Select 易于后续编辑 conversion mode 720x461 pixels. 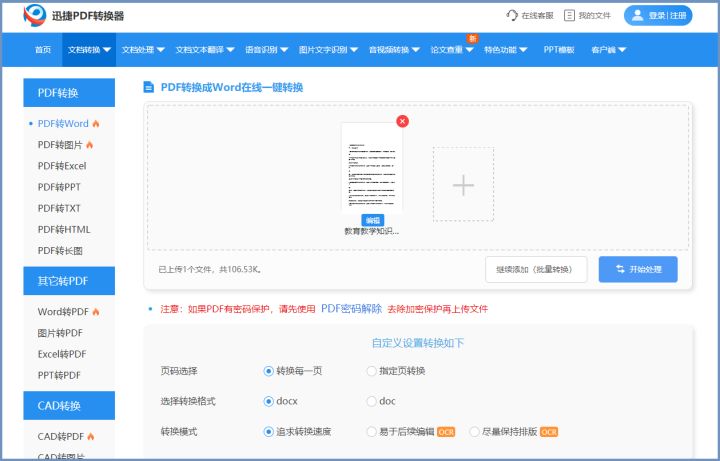[373, 432]
